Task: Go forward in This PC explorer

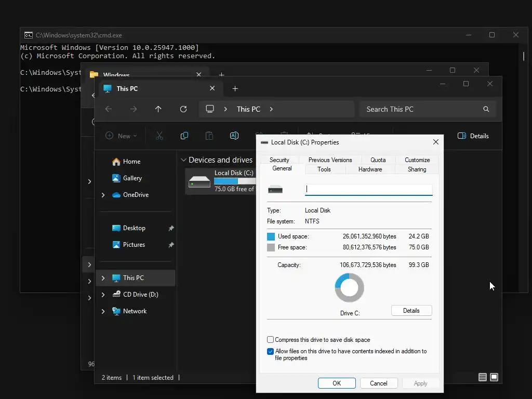Action: click(134, 109)
